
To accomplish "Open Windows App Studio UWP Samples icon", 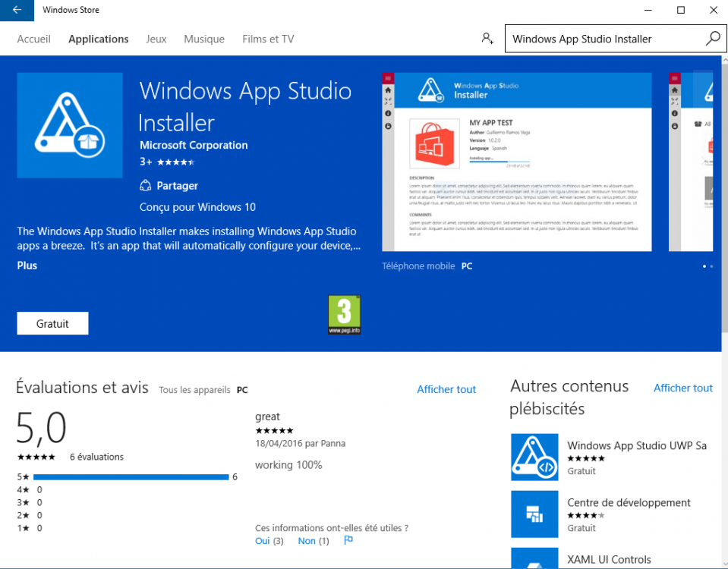I will point(534,457).
